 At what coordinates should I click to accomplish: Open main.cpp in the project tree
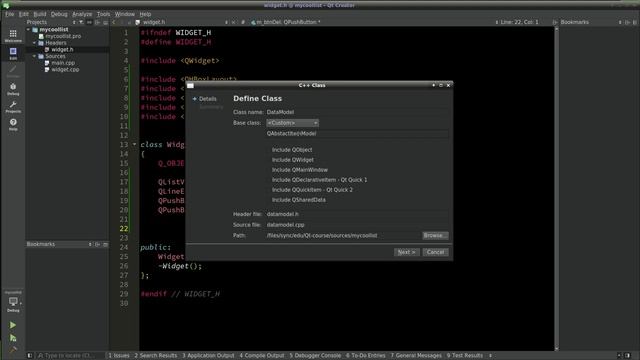tap(63, 63)
